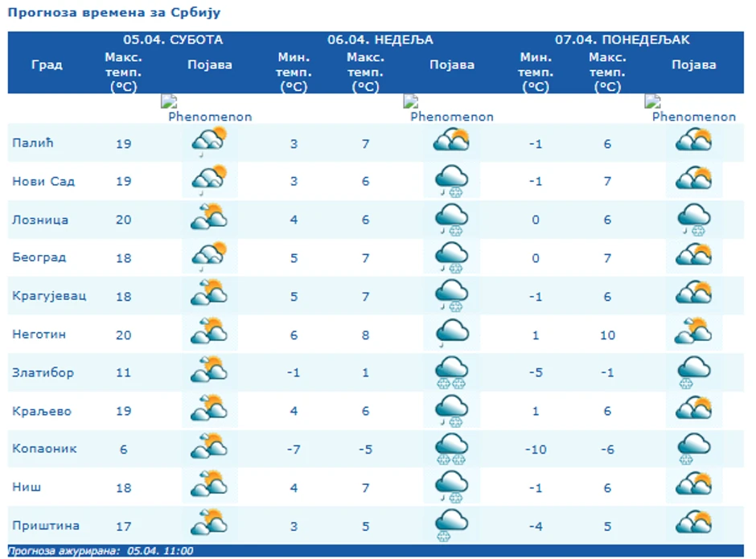The height and width of the screenshot is (559, 756).
Task: Click the city name Краљево
Action: tap(42, 411)
